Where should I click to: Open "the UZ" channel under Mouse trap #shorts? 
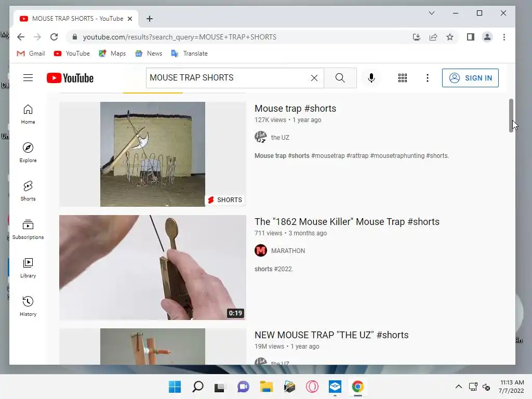(280, 137)
